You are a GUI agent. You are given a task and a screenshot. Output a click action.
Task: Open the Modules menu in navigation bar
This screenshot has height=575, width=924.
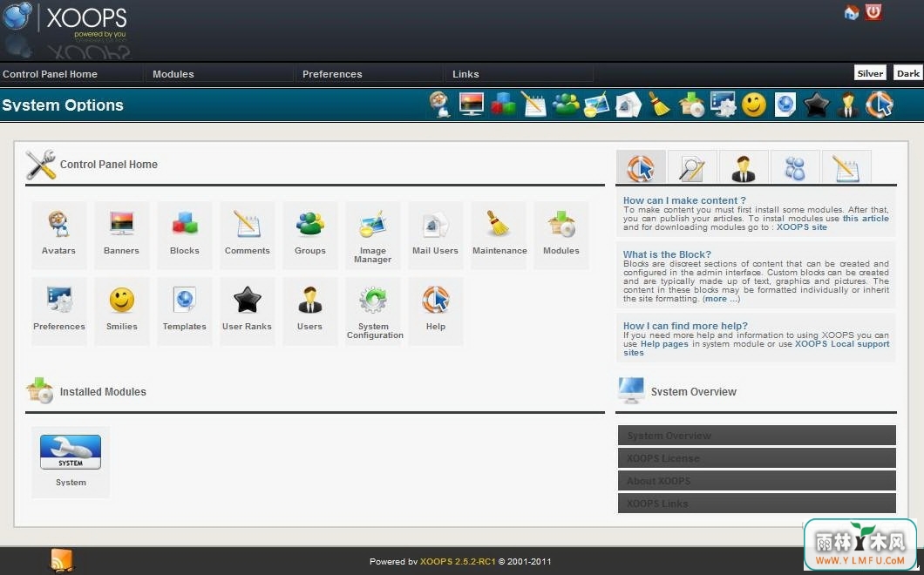tap(173, 74)
